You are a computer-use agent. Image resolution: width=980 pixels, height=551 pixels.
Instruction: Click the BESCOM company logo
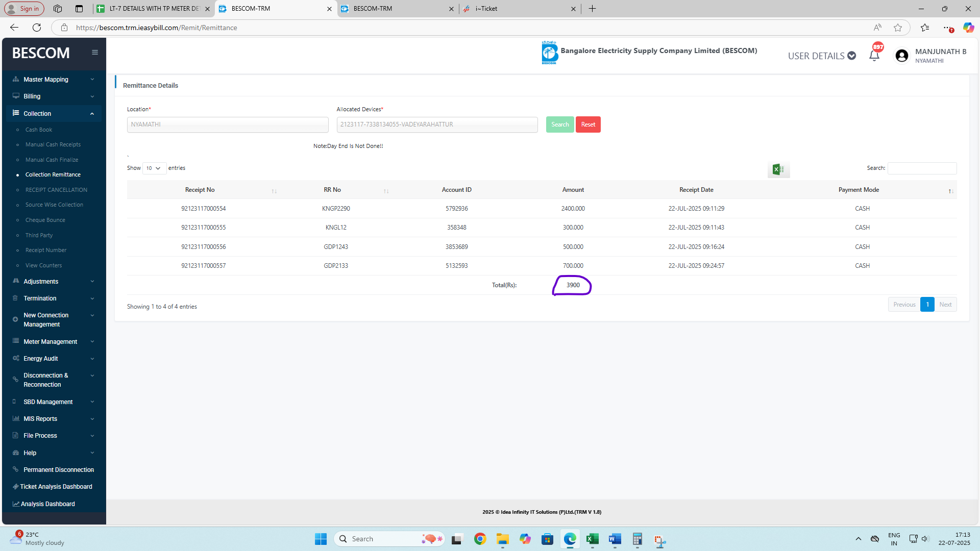tap(550, 53)
